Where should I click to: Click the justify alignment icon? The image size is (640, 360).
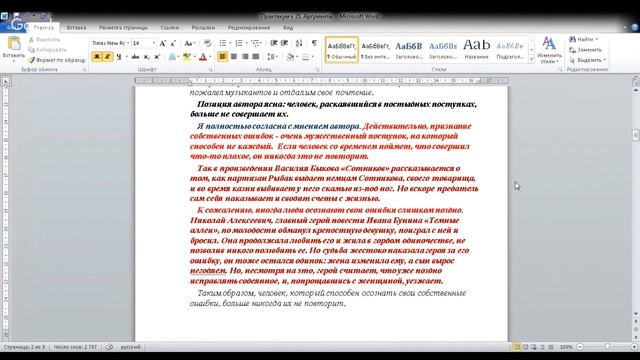pyautogui.click(x=256, y=57)
